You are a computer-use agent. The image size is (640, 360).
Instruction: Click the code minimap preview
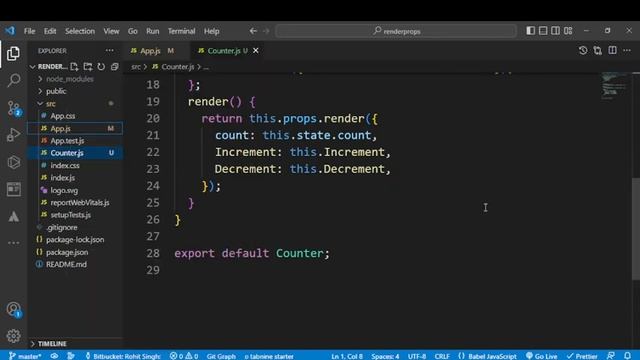pos(614,85)
